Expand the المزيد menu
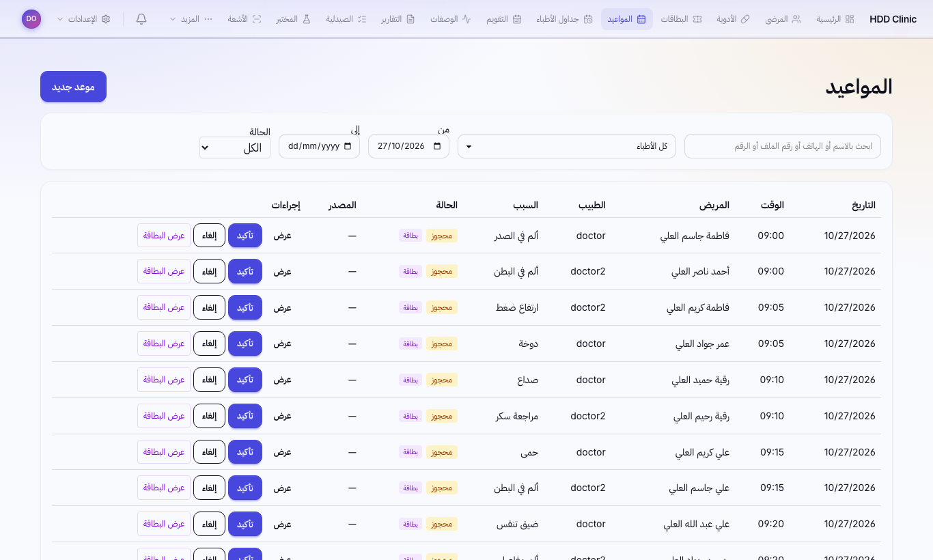This screenshot has width=933, height=560. coord(191,19)
